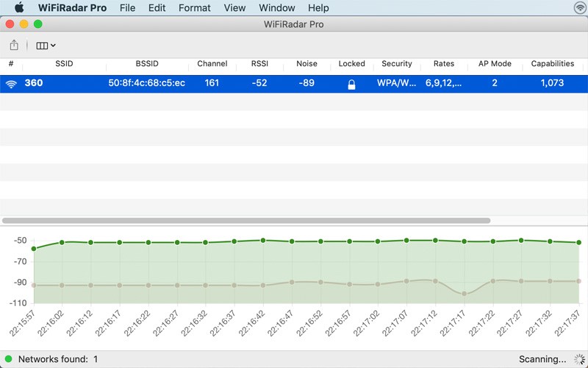Image resolution: width=588 pixels, height=368 pixels.
Task: Click the RSSI graph point at 22:17:37
Action: coord(578,243)
